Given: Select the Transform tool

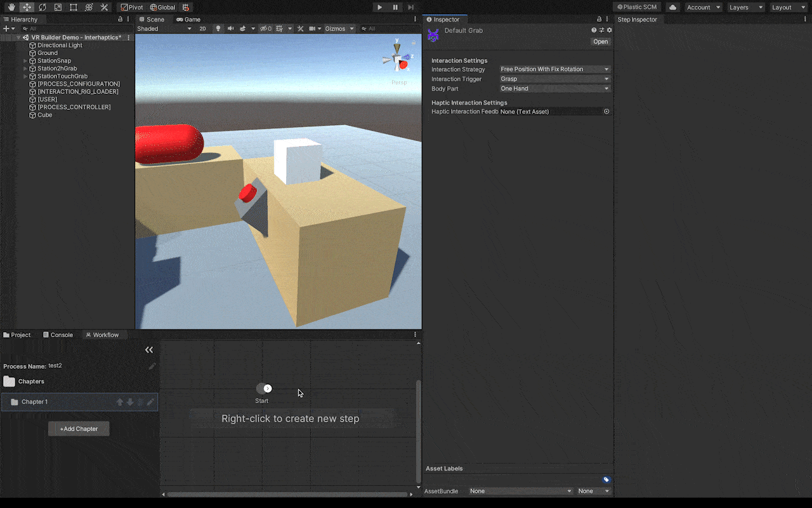Looking at the screenshot, I should click(x=89, y=7).
